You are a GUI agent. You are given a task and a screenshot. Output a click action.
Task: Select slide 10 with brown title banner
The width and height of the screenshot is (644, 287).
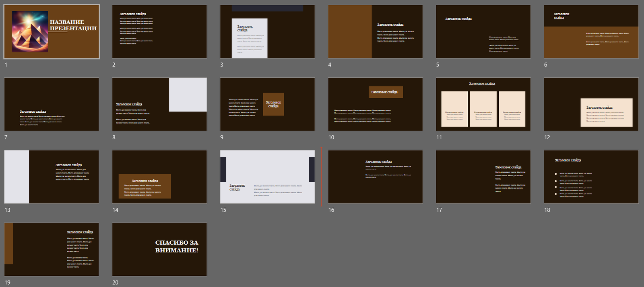point(375,104)
